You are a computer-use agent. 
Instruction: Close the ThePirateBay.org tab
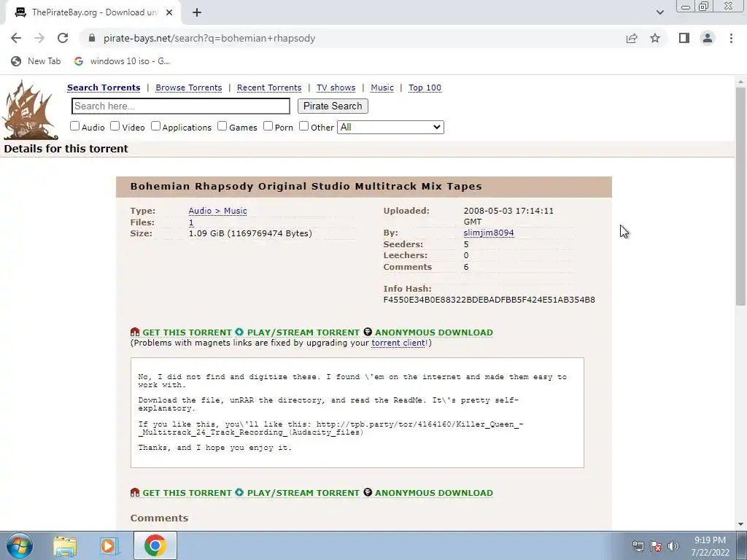coord(169,12)
